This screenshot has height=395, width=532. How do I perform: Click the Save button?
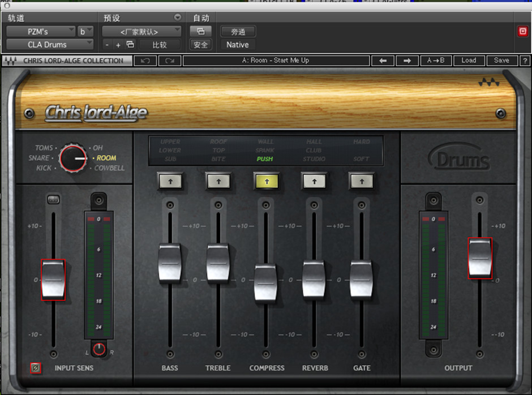(x=501, y=61)
